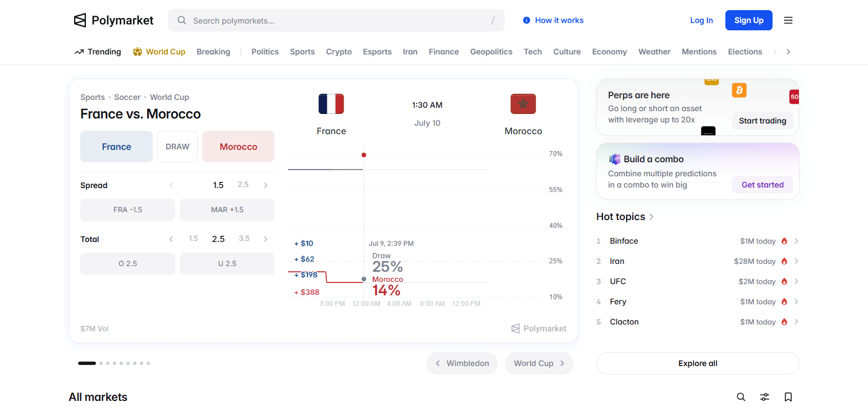This screenshot has height=411, width=868.
Task: Click the France flag icon
Action: pyautogui.click(x=331, y=104)
